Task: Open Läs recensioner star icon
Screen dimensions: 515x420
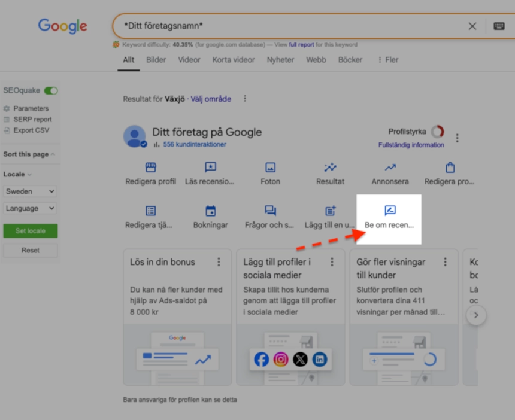Action: [x=210, y=168]
